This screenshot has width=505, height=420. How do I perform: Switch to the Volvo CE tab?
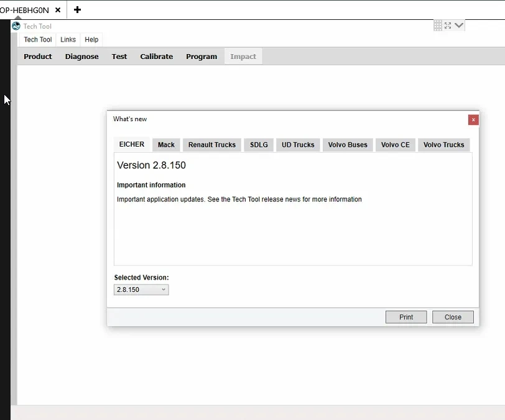coord(395,145)
